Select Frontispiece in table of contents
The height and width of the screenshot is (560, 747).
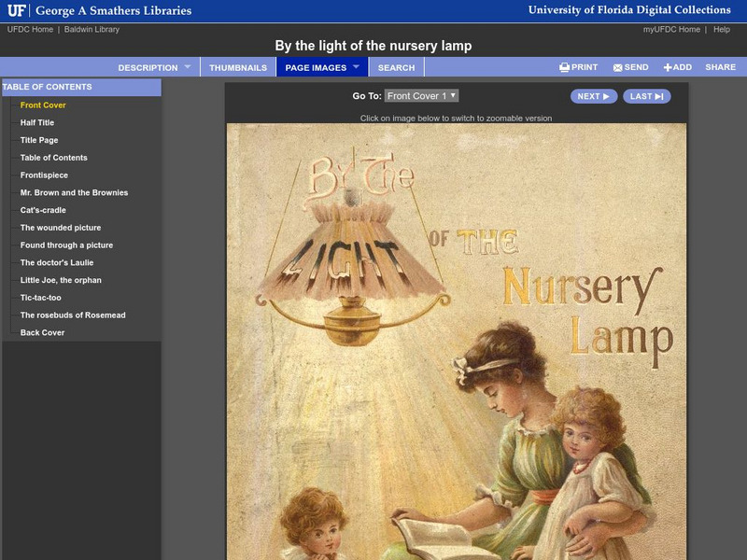point(44,175)
